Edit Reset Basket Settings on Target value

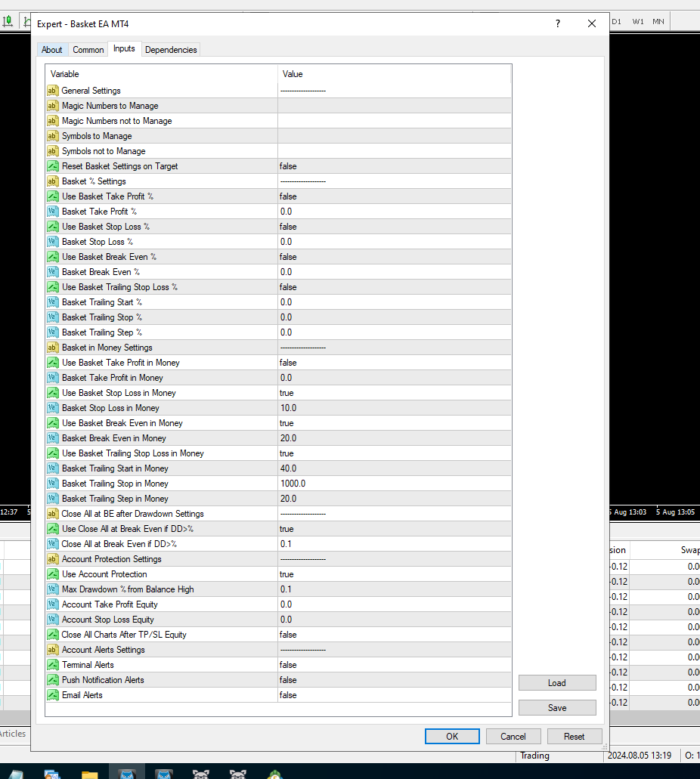(395, 166)
